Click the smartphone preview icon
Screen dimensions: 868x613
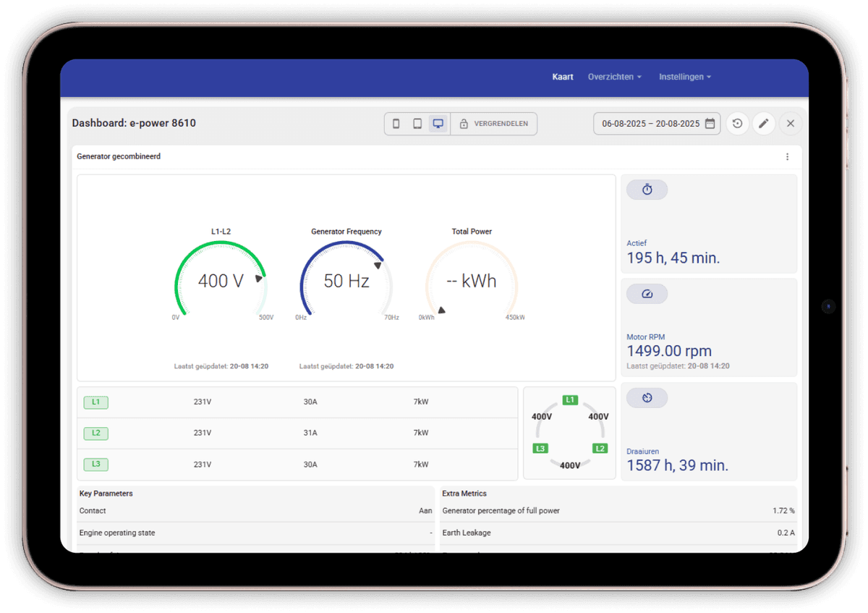click(x=396, y=123)
